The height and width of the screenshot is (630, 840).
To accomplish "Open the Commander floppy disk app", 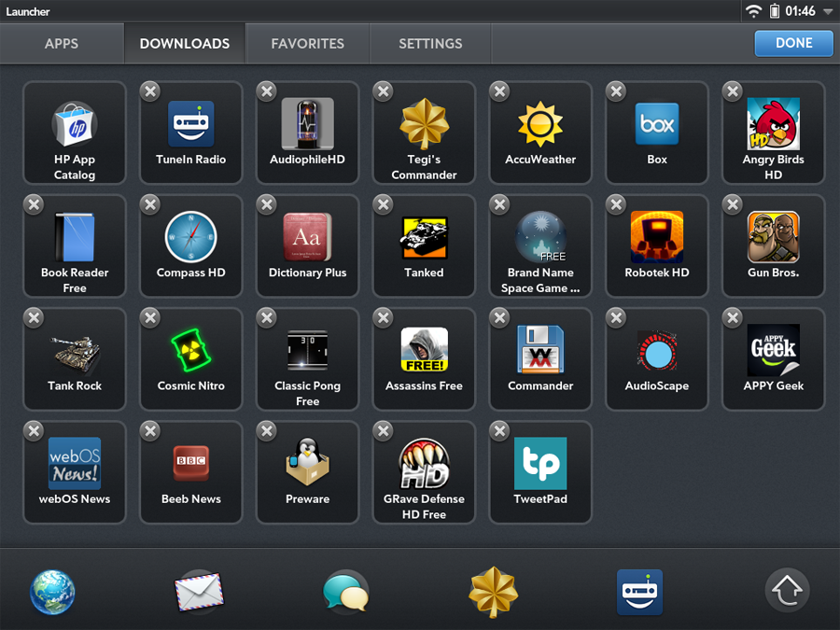I will [x=540, y=359].
